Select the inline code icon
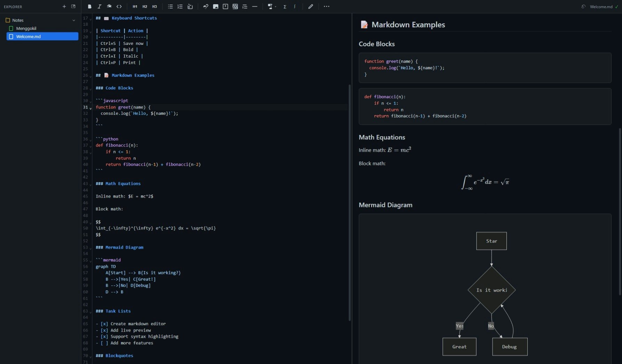The height and width of the screenshot is (364, 622). 119,6
